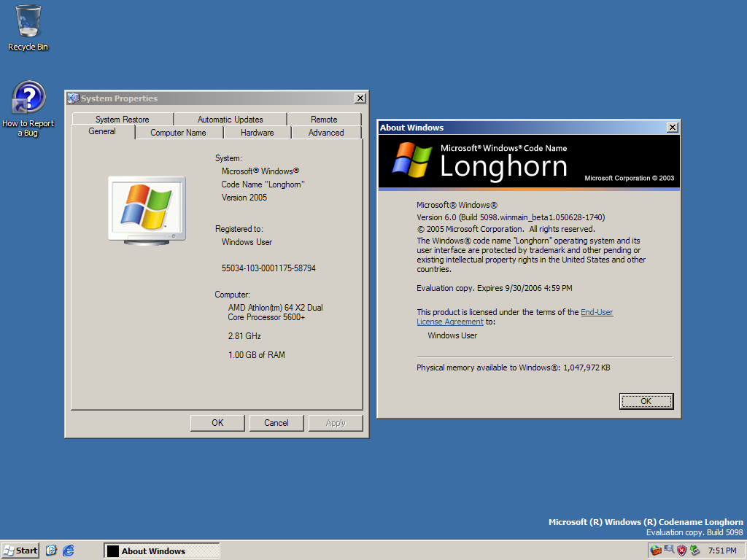The width and height of the screenshot is (747, 560).
Task: Click the System Properties title bar
Action: [x=217, y=98]
